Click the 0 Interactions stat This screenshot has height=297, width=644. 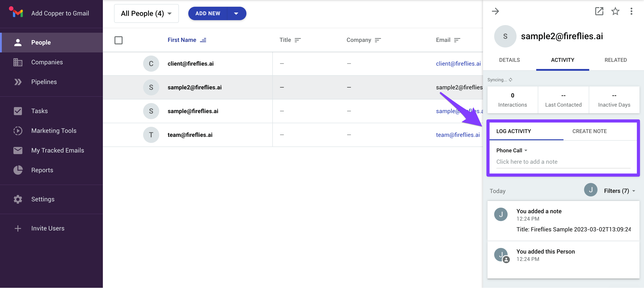tap(513, 100)
